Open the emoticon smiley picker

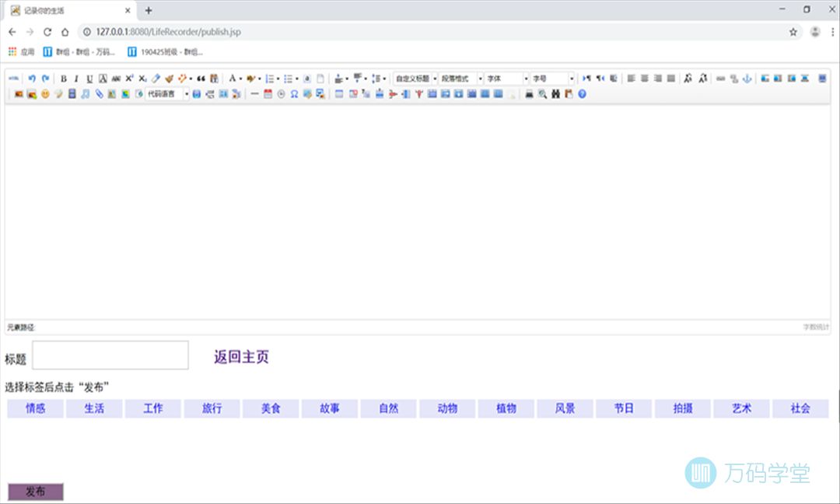tap(46, 94)
